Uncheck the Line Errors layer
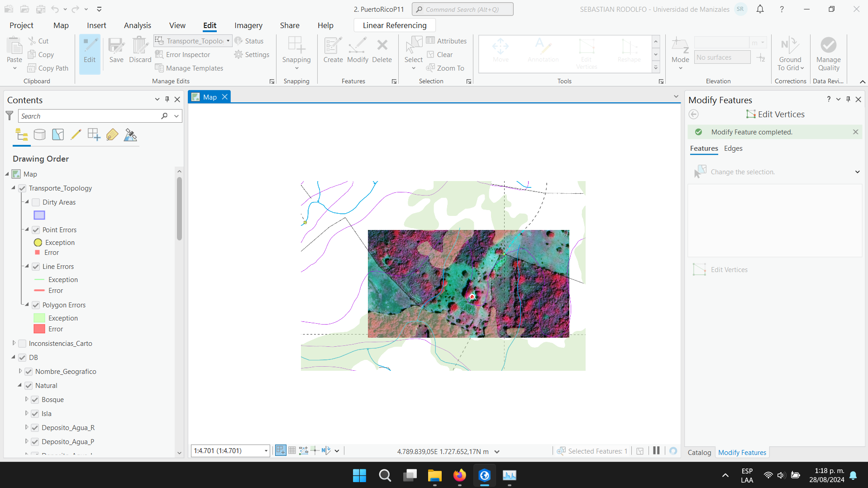The width and height of the screenshot is (868, 488). pyautogui.click(x=35, y=267)
